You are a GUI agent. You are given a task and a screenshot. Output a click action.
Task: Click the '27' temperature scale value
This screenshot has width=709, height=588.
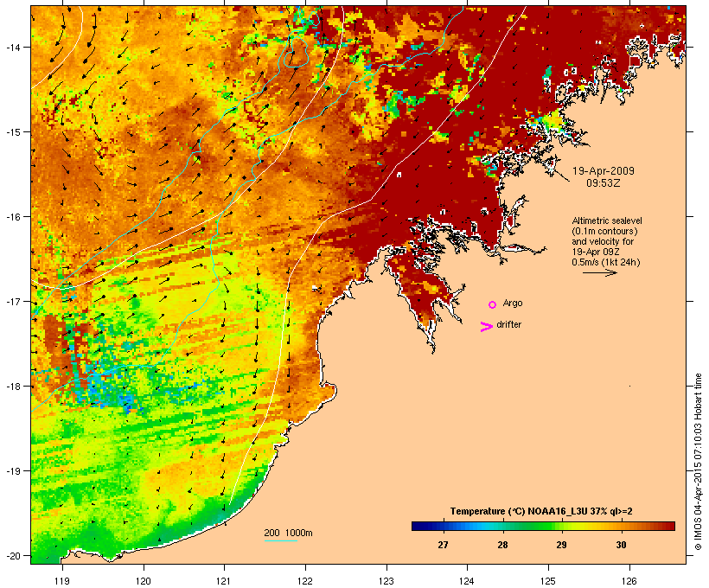point(443,545)
